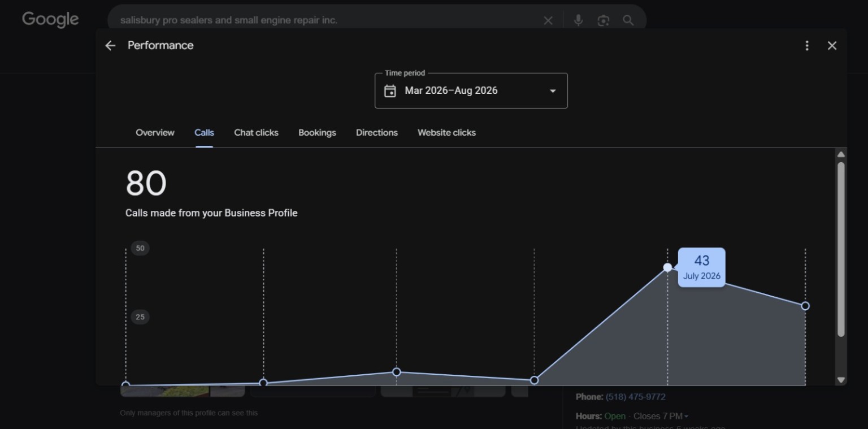
Task: Switch to the Overview tab
Action: (155, 133)
